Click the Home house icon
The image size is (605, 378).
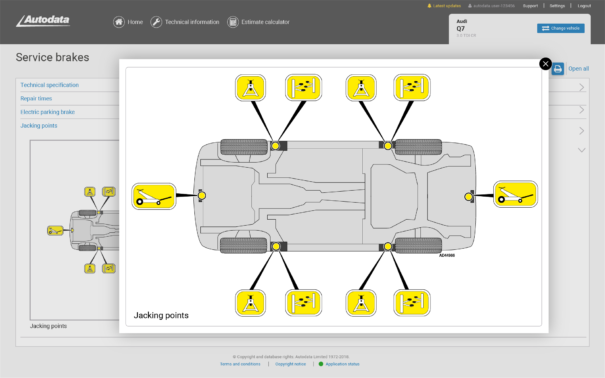click(x=119, y=22)
